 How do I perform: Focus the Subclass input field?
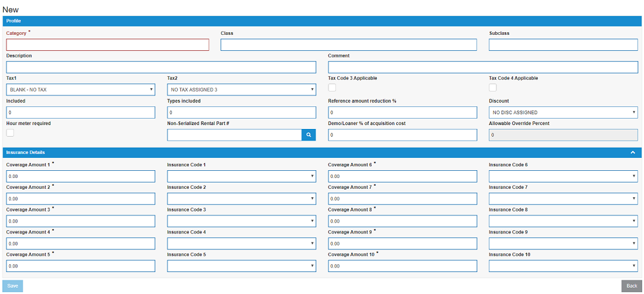coord(563,45)
